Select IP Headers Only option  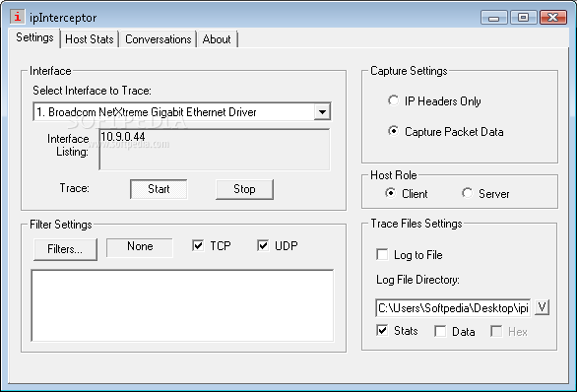(x=434, y=100)
